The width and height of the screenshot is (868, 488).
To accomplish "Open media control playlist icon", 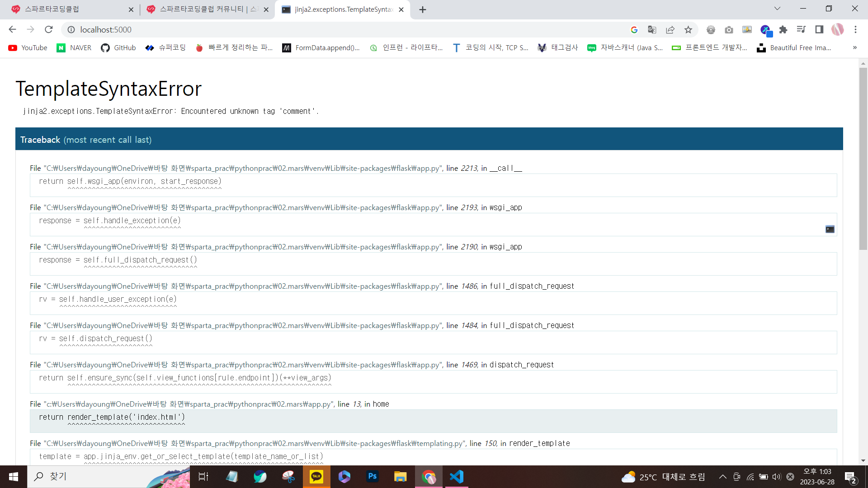I will point(801,29).
